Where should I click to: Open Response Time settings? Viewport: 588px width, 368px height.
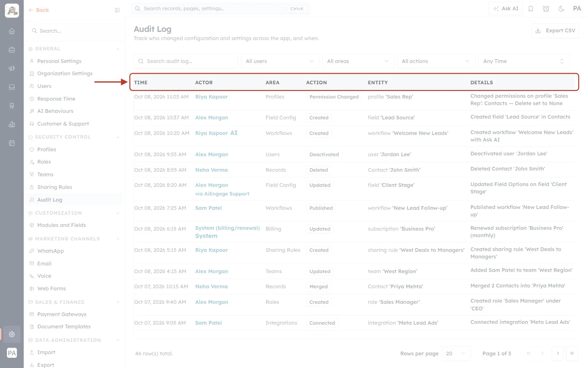coord(56,99)
